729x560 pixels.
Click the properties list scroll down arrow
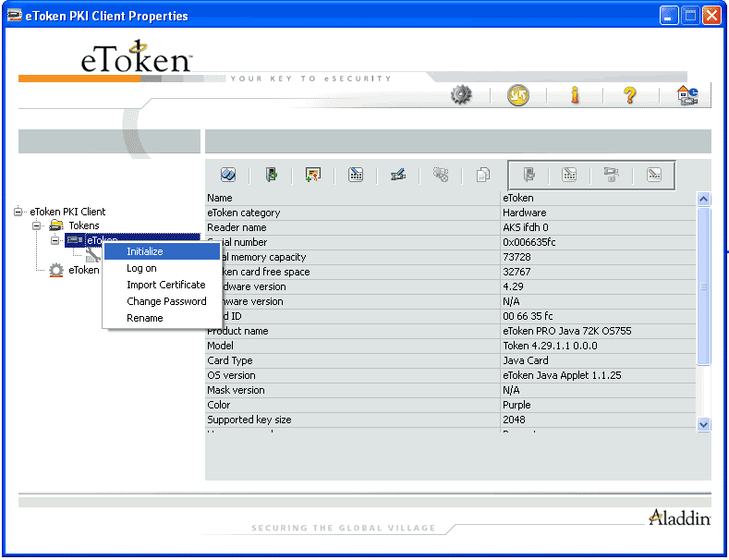pos(703,423)
